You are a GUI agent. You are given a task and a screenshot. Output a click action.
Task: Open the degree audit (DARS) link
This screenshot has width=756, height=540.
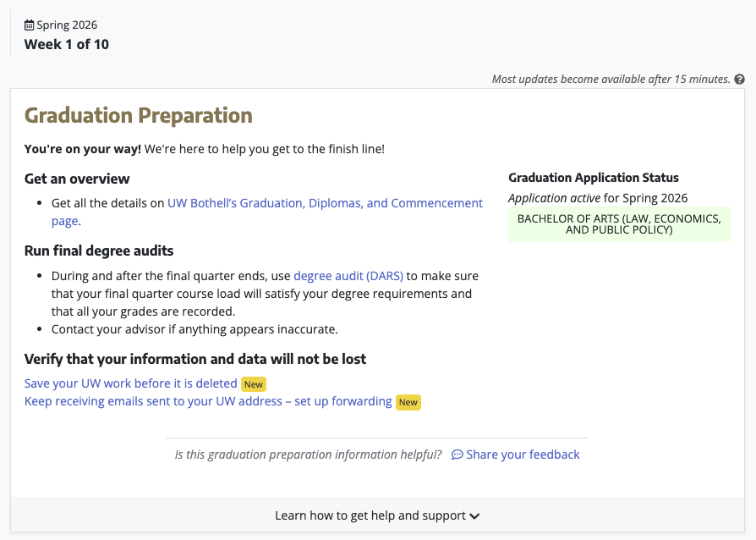tap(348, 276)
